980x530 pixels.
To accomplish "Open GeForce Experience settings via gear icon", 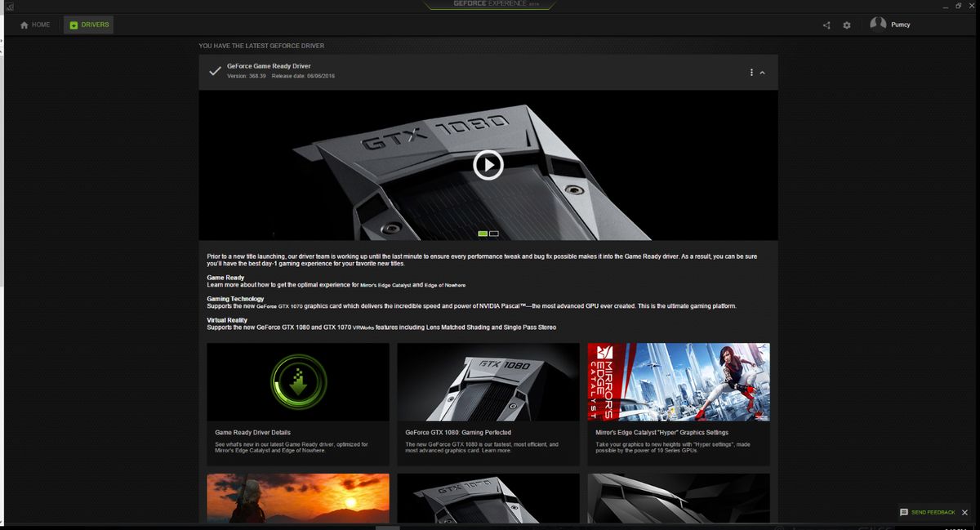I will 847,24.
